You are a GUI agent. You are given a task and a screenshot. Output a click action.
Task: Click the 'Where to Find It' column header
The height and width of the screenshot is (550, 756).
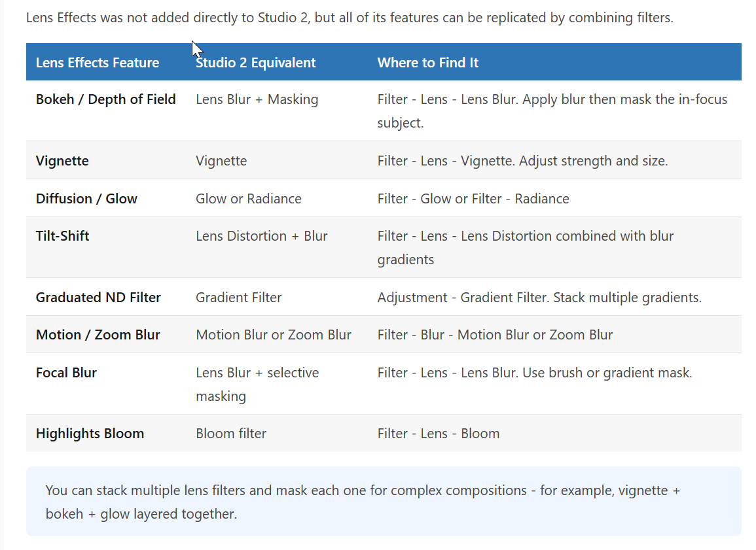click(427, 63)
